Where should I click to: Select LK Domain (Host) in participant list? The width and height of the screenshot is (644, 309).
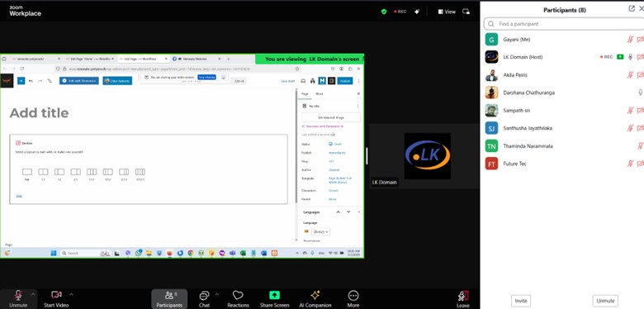coord(563,57)
